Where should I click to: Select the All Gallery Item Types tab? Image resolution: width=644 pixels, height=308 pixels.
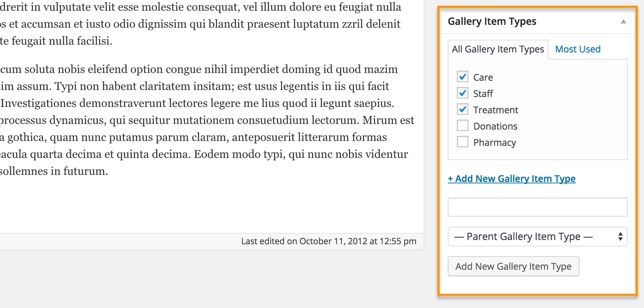tap(498, 49)
